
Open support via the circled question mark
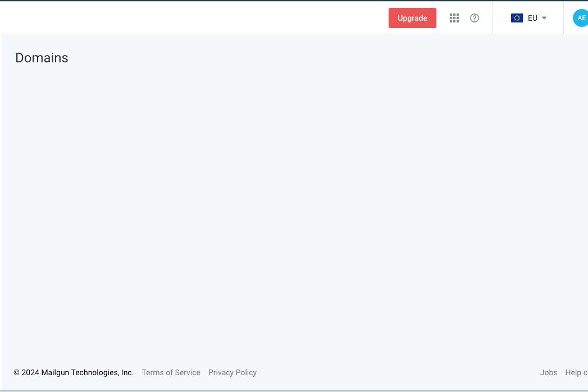[475, 18]
